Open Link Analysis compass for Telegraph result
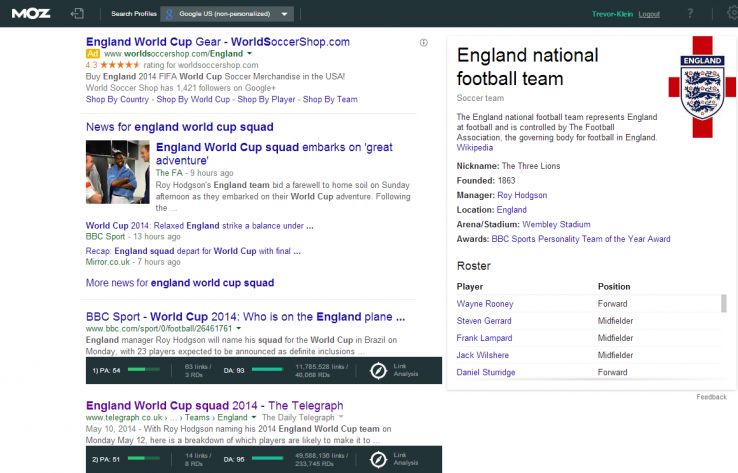The height and width of the screenshot is (473, 738). point(379,459)
